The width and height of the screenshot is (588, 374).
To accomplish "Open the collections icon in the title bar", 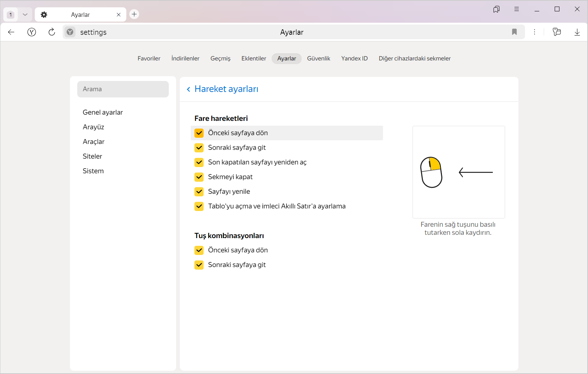I will tap(496, 9).
